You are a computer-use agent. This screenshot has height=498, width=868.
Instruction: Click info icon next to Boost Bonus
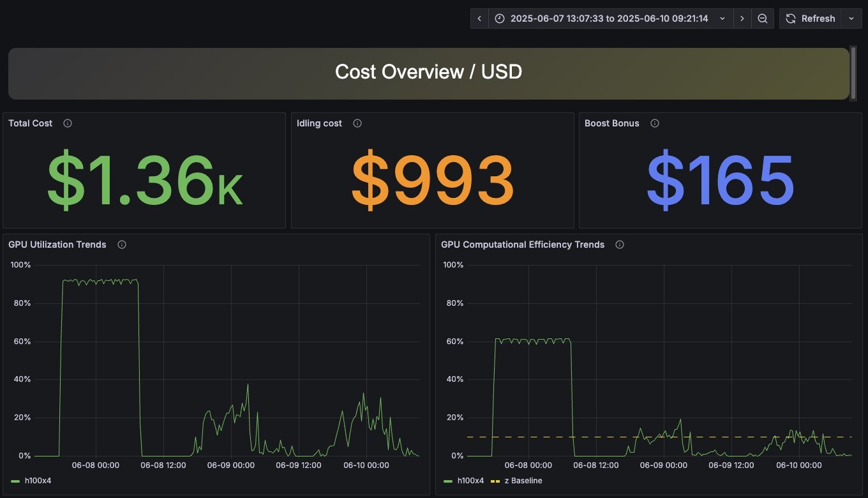[654, 123]
